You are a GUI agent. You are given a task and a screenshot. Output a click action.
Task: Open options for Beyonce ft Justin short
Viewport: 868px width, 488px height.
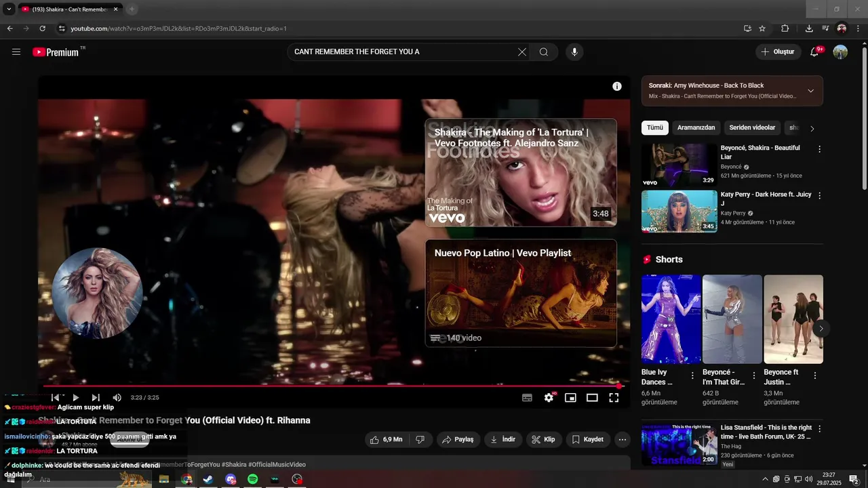(814, 375)
